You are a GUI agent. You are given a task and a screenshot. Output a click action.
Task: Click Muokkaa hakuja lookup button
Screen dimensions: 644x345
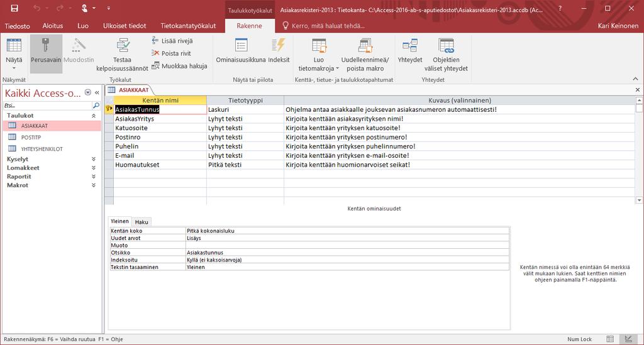pyautogui.click(x=179, y=66)
